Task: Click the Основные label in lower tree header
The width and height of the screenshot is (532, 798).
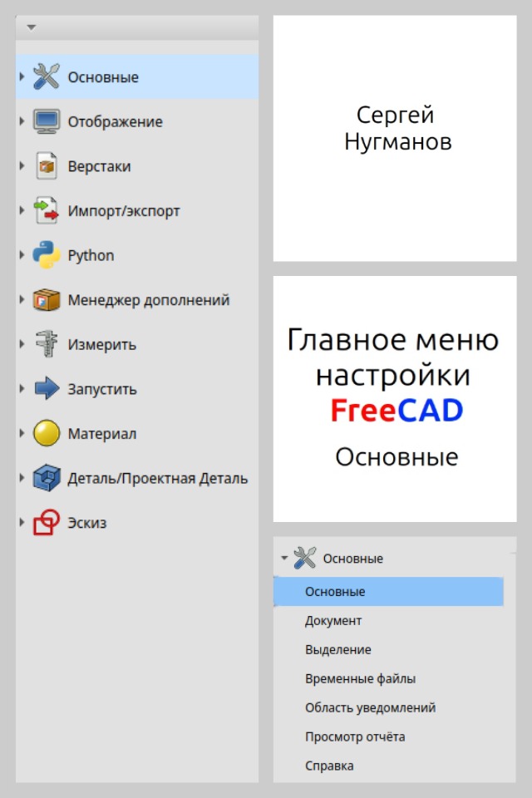Action: tap(352, 559)
